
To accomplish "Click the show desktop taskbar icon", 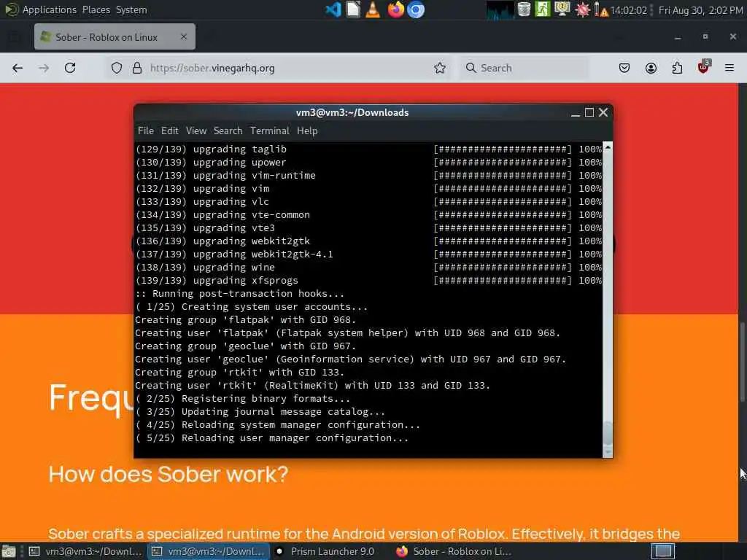I will (x=9, y=551).
